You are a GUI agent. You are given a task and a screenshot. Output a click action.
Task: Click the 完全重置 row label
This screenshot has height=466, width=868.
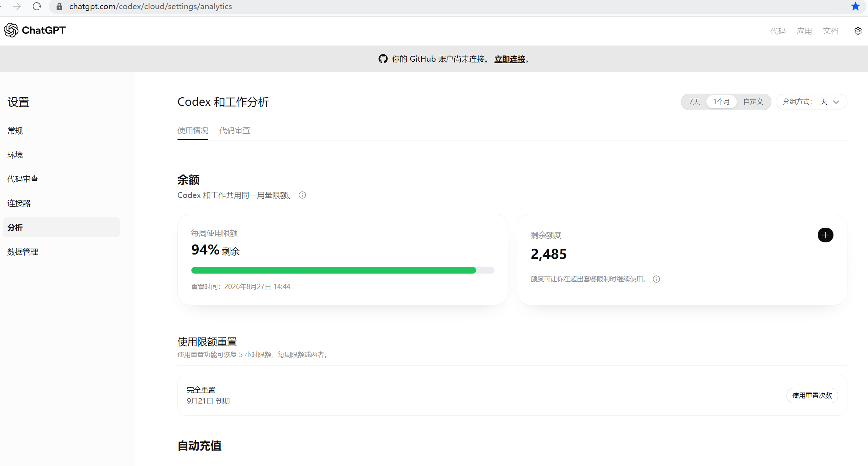201,390
